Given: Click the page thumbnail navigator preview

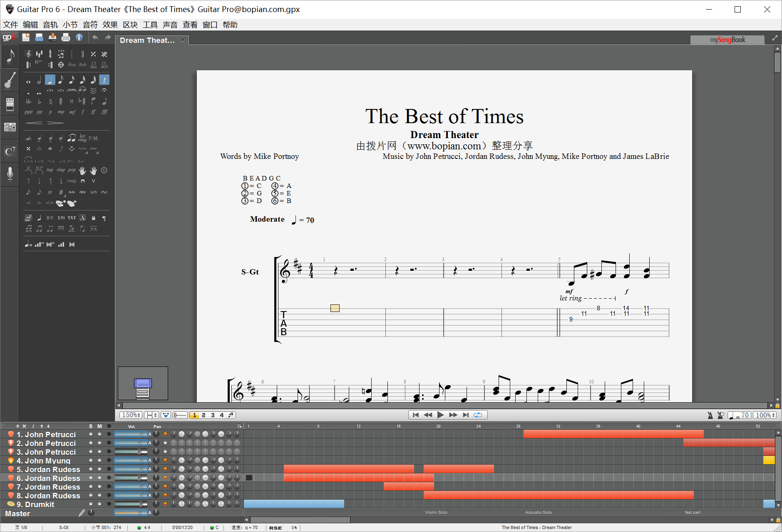Looking at the screenshot, I should (x=143, y=383).
